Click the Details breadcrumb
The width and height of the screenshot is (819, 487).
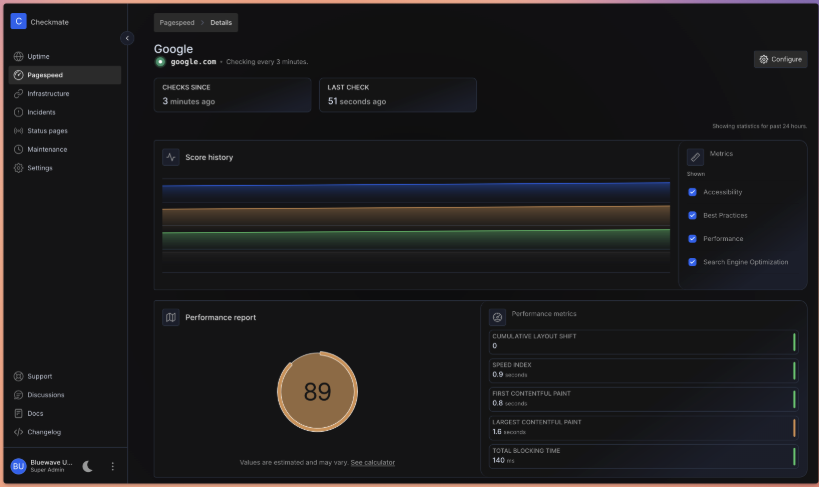click(221, 22)
